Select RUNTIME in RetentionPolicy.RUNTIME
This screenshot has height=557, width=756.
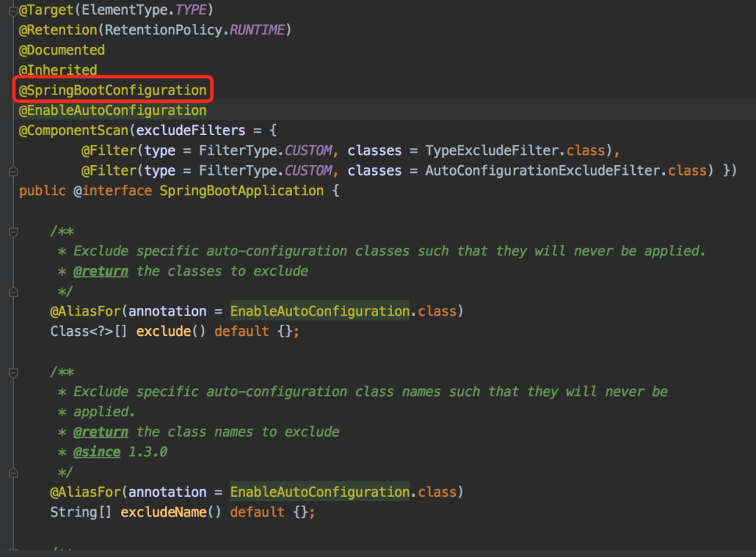click(257, 30)
